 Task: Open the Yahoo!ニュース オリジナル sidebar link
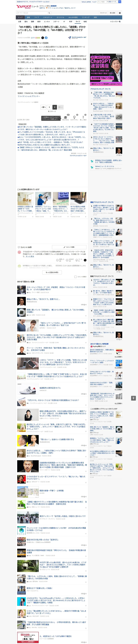pos(104,166)
